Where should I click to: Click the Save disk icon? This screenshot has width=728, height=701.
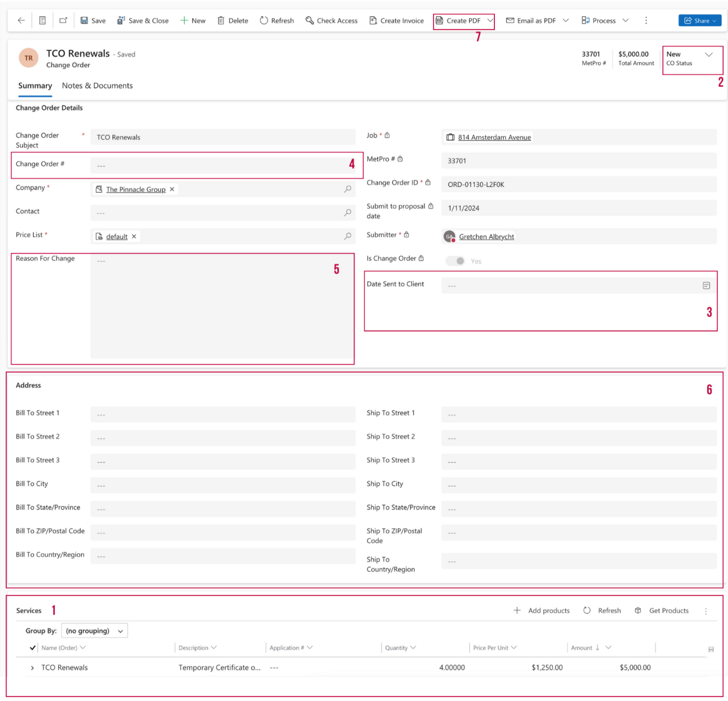(x=85, y=20)
